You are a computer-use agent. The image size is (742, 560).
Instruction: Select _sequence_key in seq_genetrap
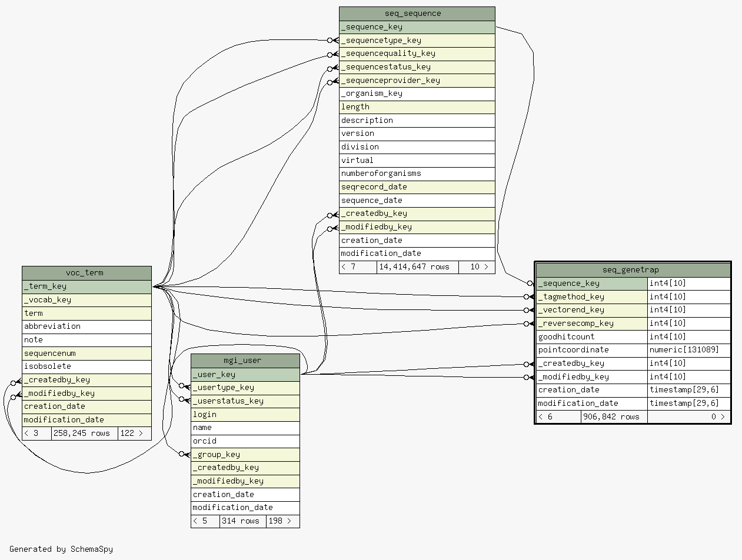point(592,284)
